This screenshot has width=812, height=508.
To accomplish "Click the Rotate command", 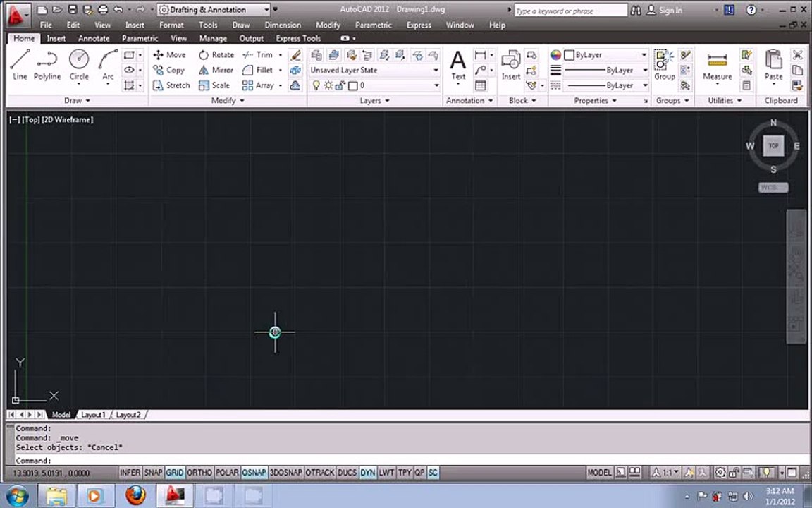I will pyautogui.click(x=216, y=54).
